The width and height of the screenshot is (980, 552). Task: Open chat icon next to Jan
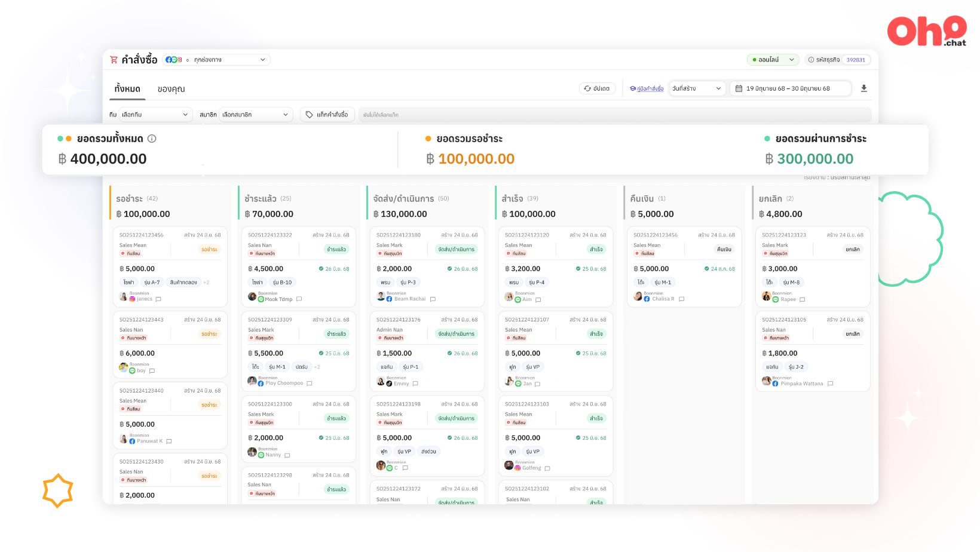537,384
